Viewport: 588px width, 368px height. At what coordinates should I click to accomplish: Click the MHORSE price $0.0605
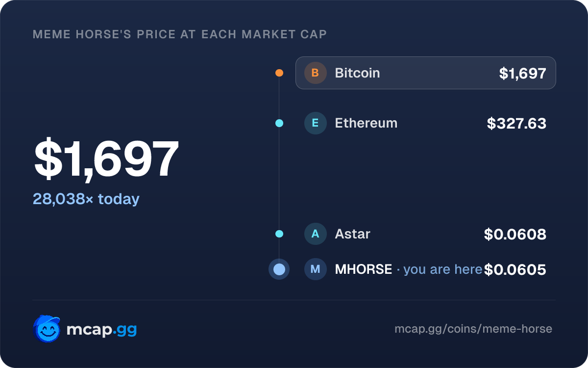click(515, 269)
